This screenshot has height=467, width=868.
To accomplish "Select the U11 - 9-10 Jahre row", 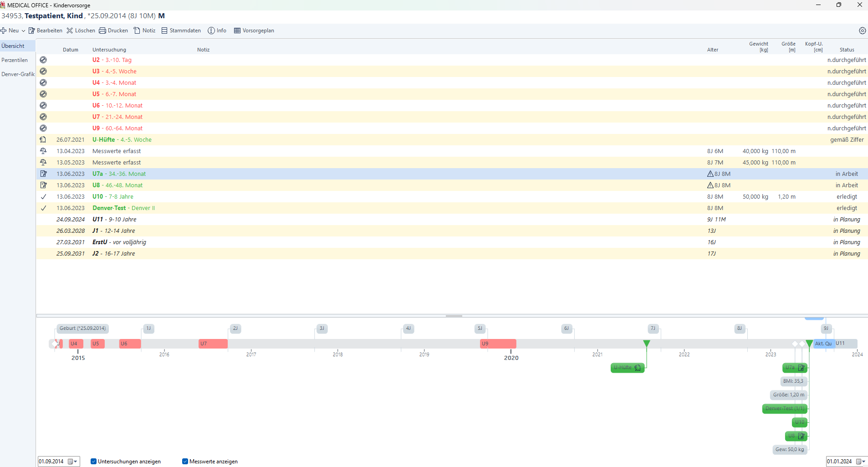I will (452, 219).
